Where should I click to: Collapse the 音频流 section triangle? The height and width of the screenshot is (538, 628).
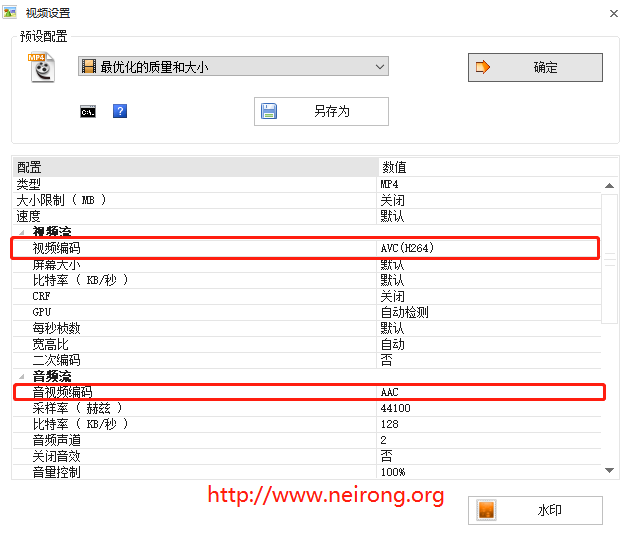point(22,376)
